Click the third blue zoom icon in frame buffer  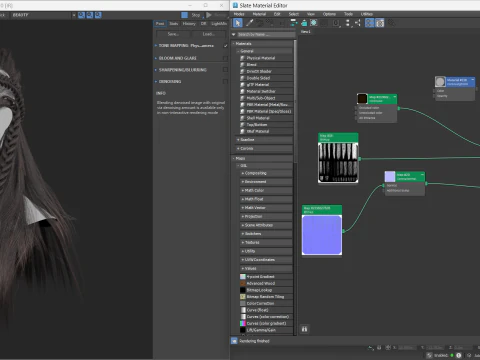[98, 15]
